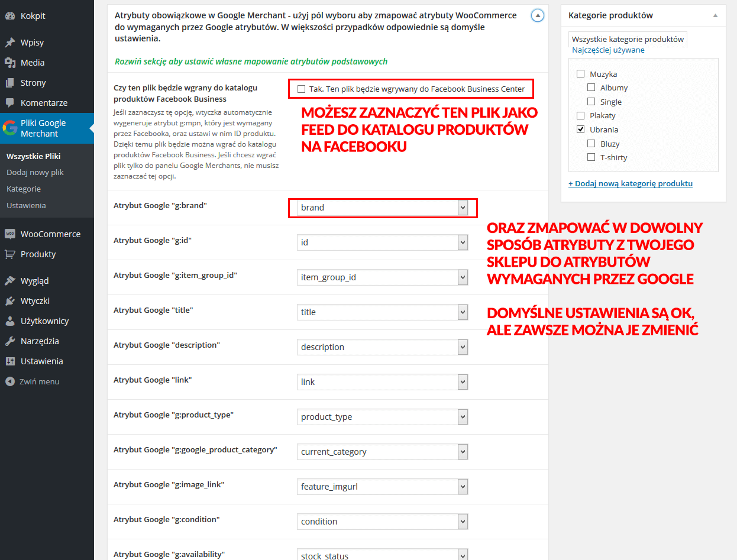Click the Google logo icon in sidebar
This screenshot has height=560, width=737.
(x=10, y=128)
